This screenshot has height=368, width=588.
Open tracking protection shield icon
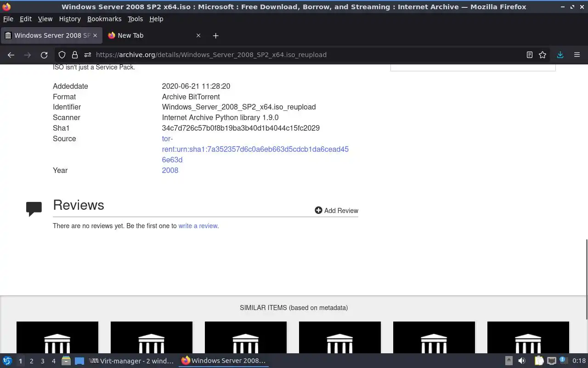[62, 55]
